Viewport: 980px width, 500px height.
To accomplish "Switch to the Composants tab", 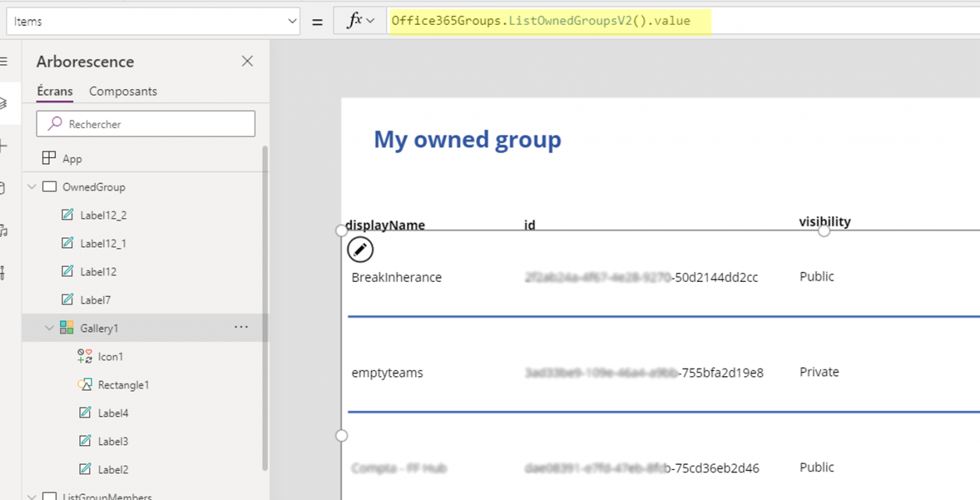I will [123, 91].
